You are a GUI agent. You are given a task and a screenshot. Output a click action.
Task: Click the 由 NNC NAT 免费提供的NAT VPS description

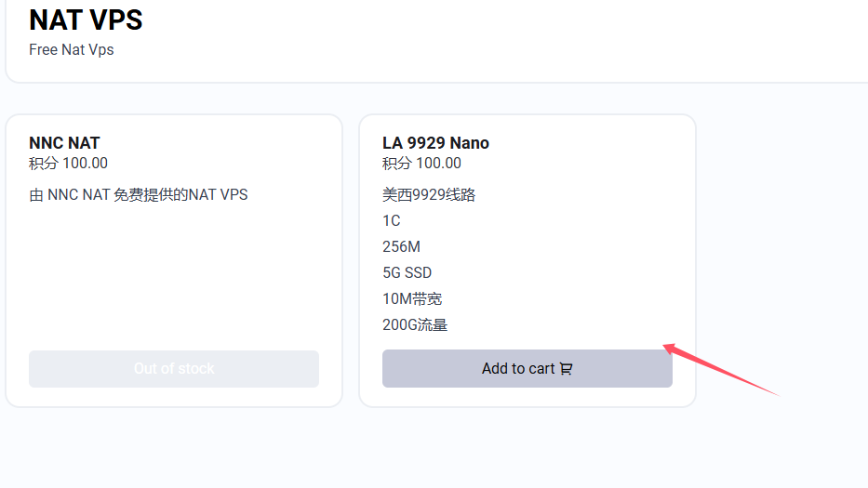coord(139,195)
